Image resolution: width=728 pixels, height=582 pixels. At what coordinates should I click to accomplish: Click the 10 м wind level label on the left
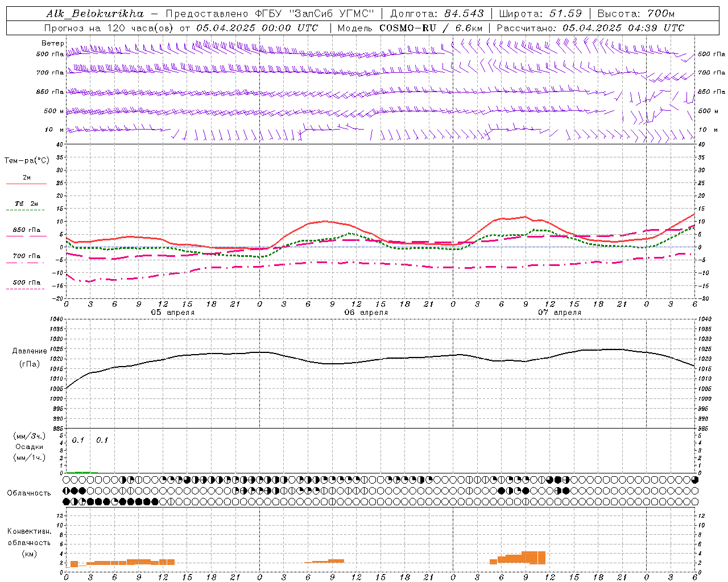55,130
